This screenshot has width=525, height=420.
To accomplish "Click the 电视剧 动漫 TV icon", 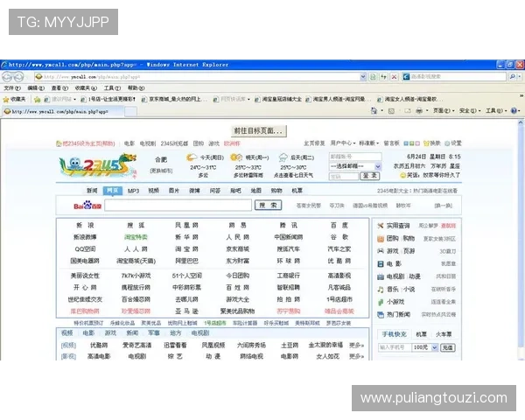I will [x=381, y=276].
